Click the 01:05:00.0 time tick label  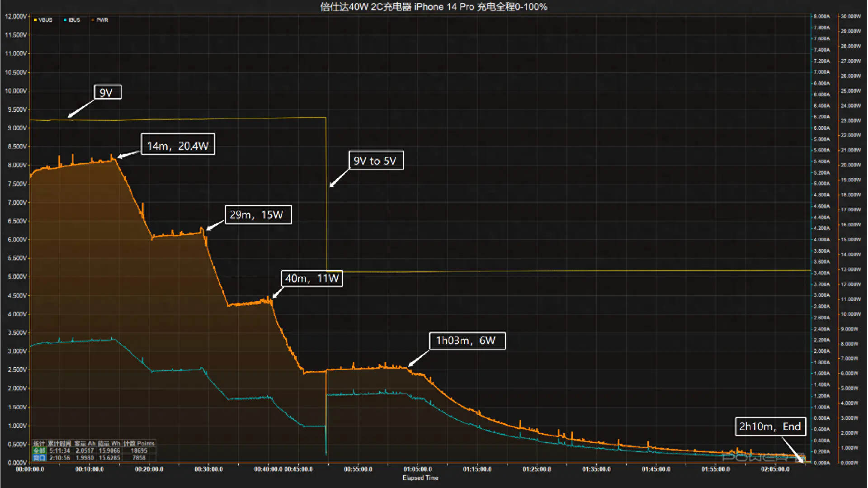pos(418,469)
